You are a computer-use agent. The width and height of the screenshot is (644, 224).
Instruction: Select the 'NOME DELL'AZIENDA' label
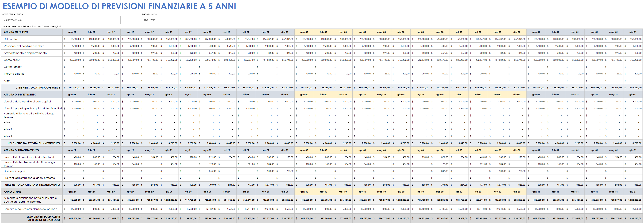(12, 14)
